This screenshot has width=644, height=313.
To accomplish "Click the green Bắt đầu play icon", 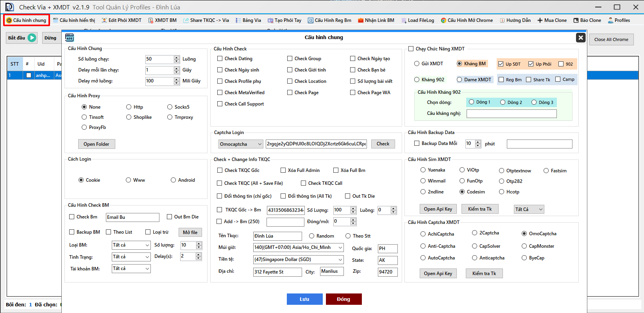I will point(32,38).
